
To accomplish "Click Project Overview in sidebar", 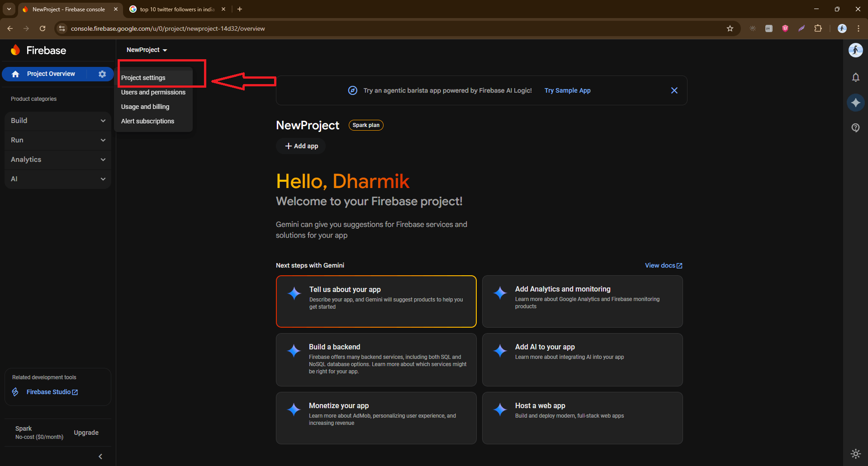I will 51,74.
